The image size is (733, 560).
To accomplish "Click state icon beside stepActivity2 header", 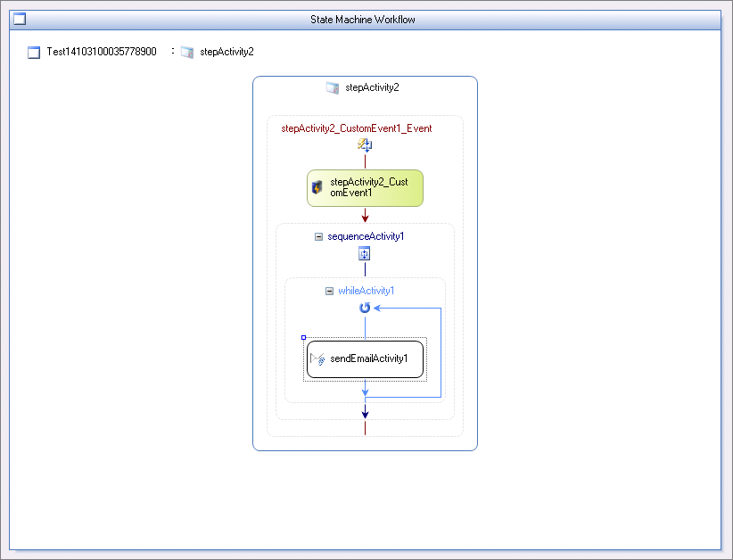I will click(x=333, y=87).
